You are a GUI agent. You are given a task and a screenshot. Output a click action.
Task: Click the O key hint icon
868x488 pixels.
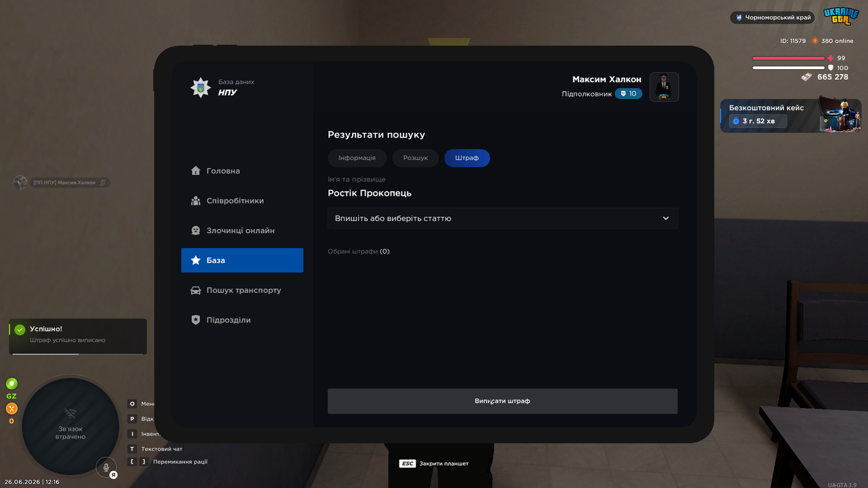[x=133, y=404]
